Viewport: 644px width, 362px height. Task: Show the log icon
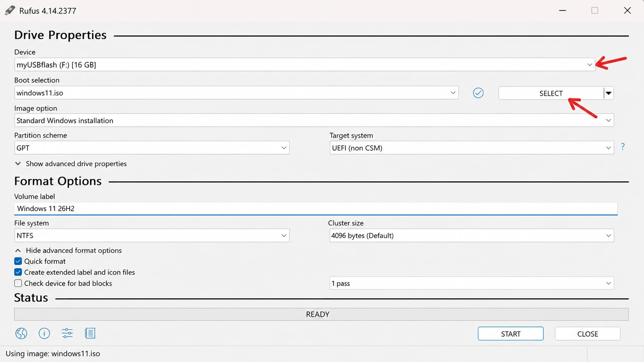click(x=90, y=333)
